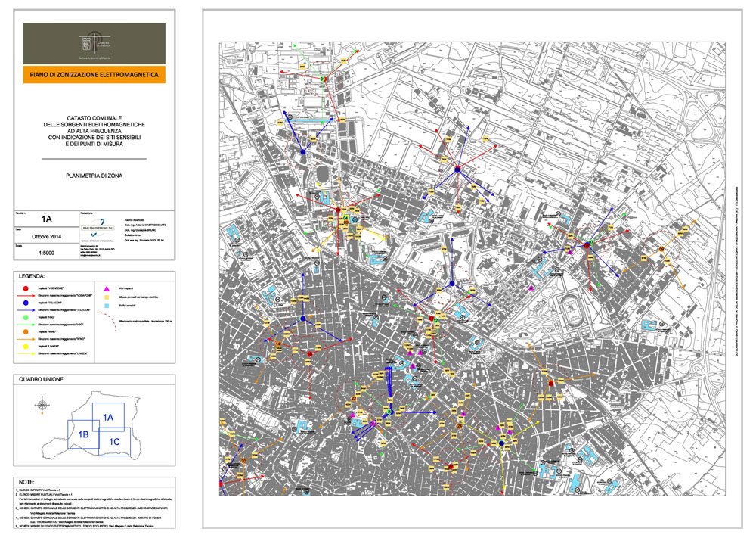This screenshot has width=756, height=538.
Task: Click the Comune crest logo in the header
Action: (x=86, y=42)
